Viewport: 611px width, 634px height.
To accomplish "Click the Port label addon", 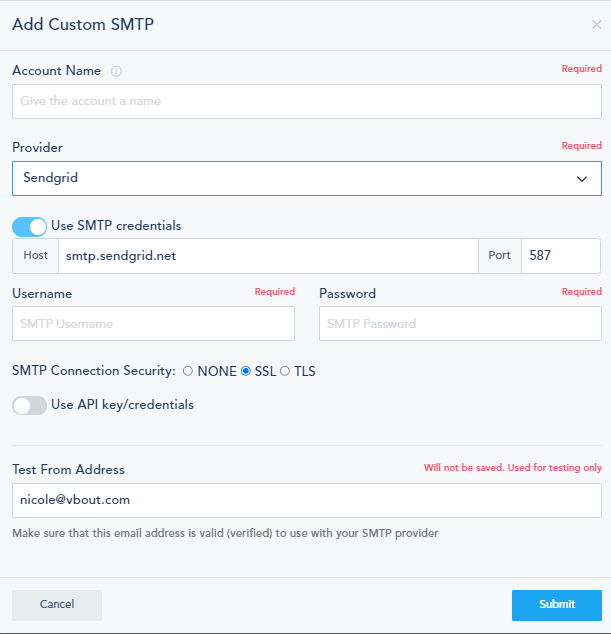I will point(500,256).
